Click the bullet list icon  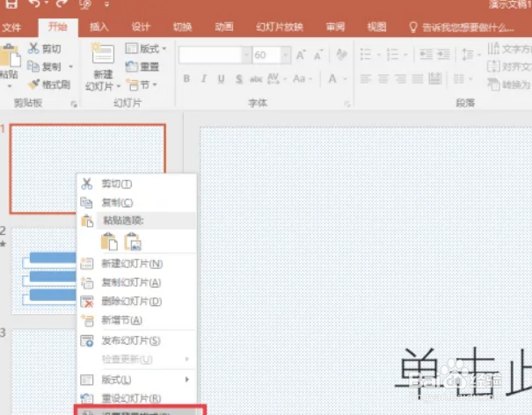click(x=366, y=55)
